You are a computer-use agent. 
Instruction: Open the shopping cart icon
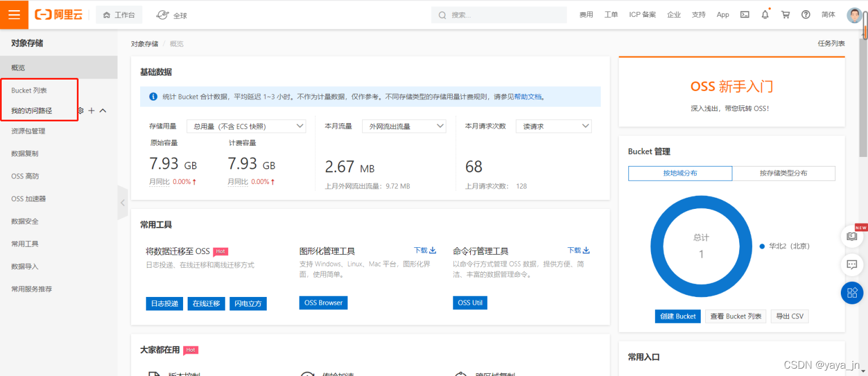(x=785, y=15)
